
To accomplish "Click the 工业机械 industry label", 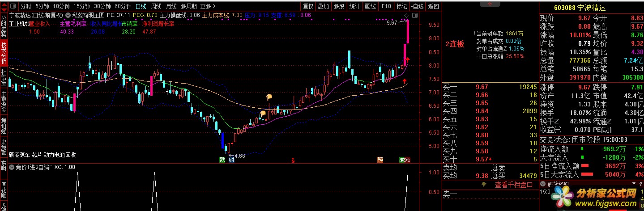I will 19,23.
